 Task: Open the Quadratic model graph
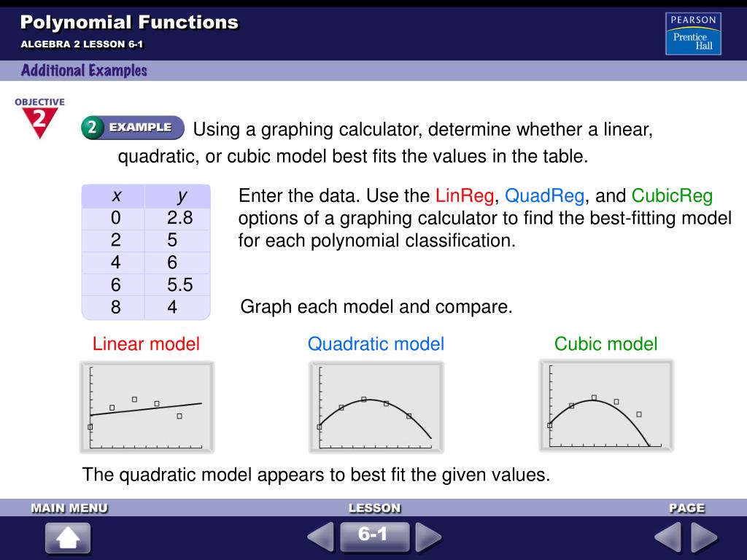[376, 407]
